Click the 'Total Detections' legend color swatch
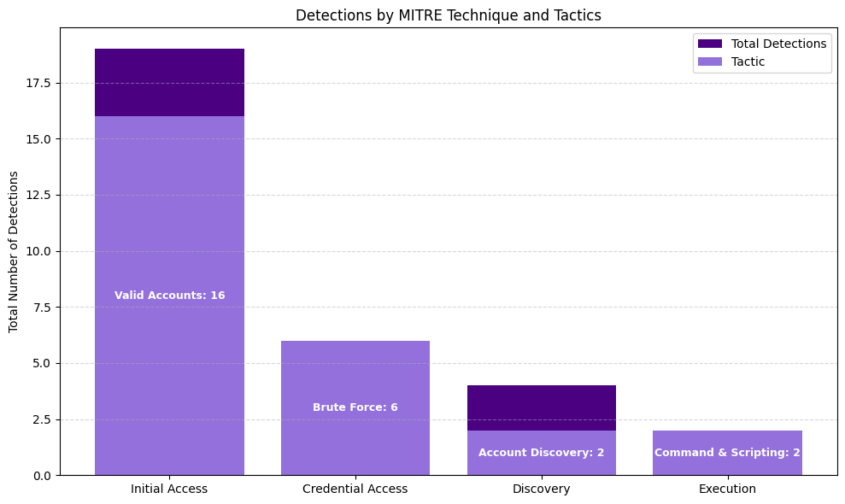 710,44
